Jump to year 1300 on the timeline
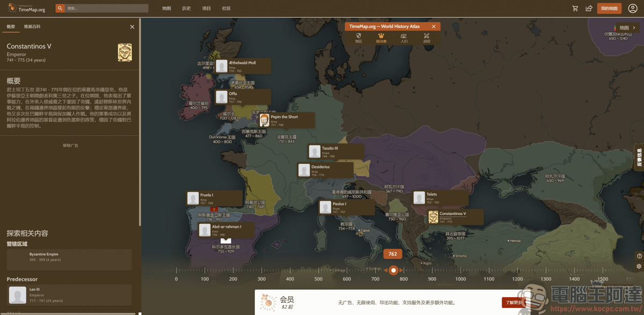 (x=546, y=279)
